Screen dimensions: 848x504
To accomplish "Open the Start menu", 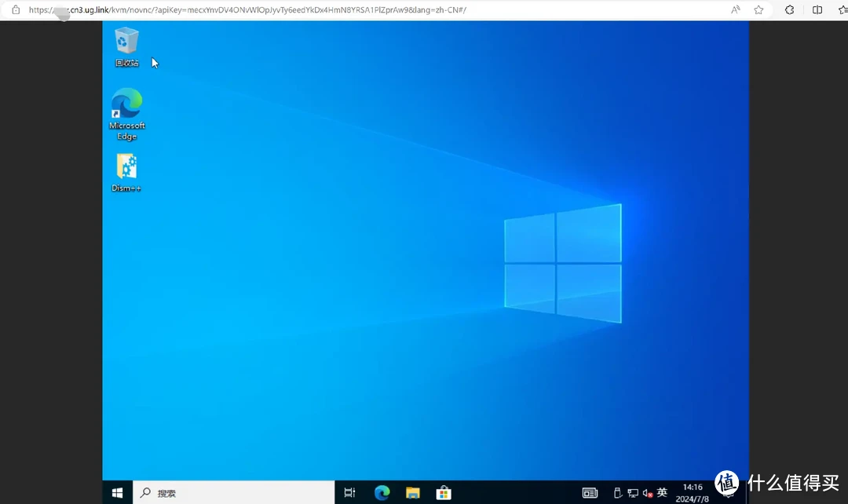I will coord(117,492).
